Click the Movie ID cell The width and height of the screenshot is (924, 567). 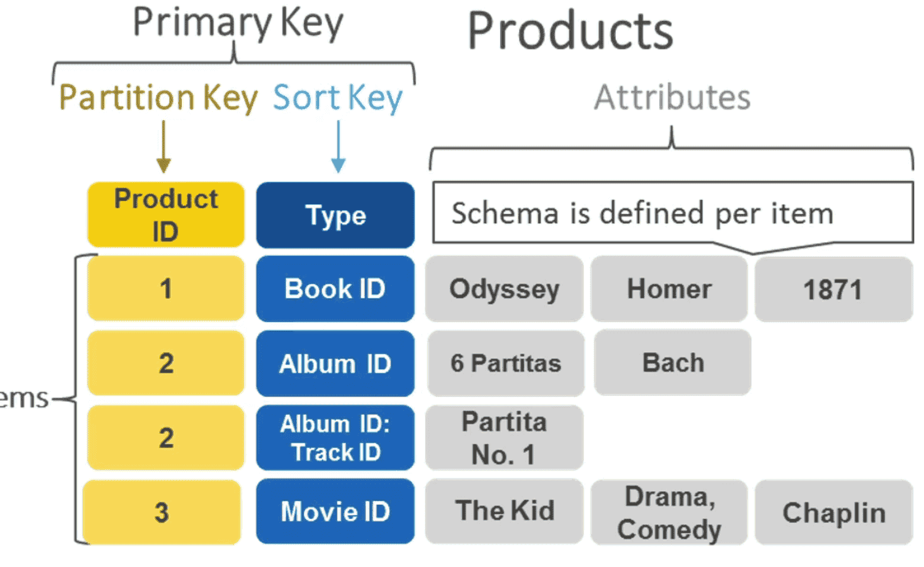[335, 511]
